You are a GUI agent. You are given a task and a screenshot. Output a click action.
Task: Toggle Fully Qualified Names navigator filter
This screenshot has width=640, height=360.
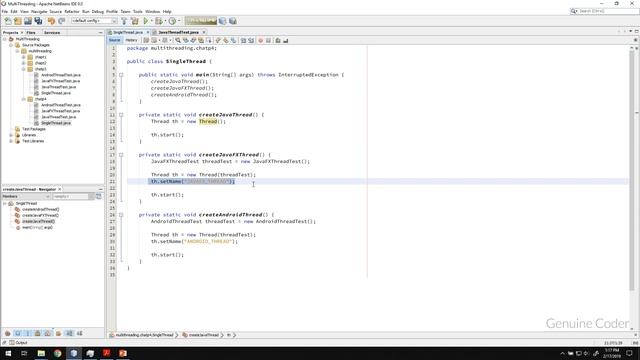[x=58, y=333]
